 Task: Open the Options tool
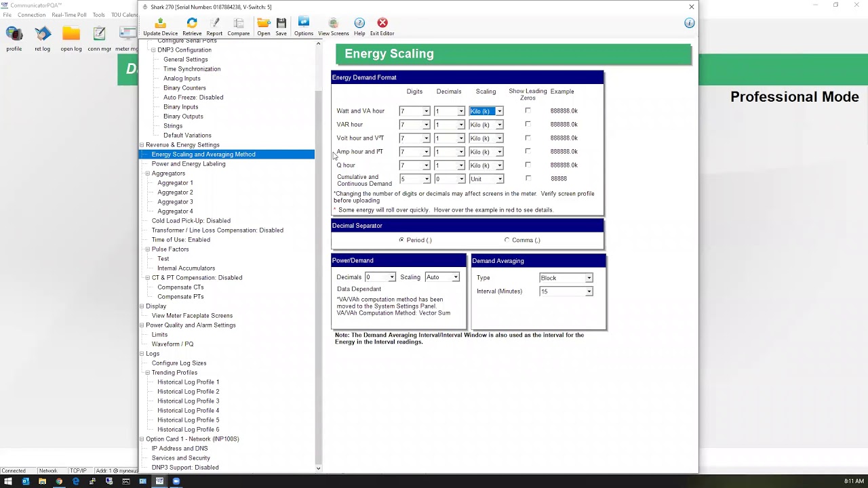304,26
